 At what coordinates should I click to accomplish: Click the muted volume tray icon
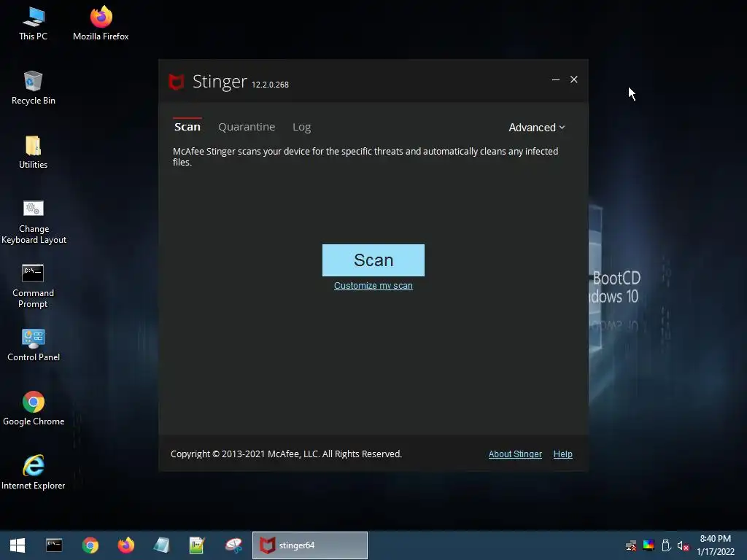(x=683, y=545)
